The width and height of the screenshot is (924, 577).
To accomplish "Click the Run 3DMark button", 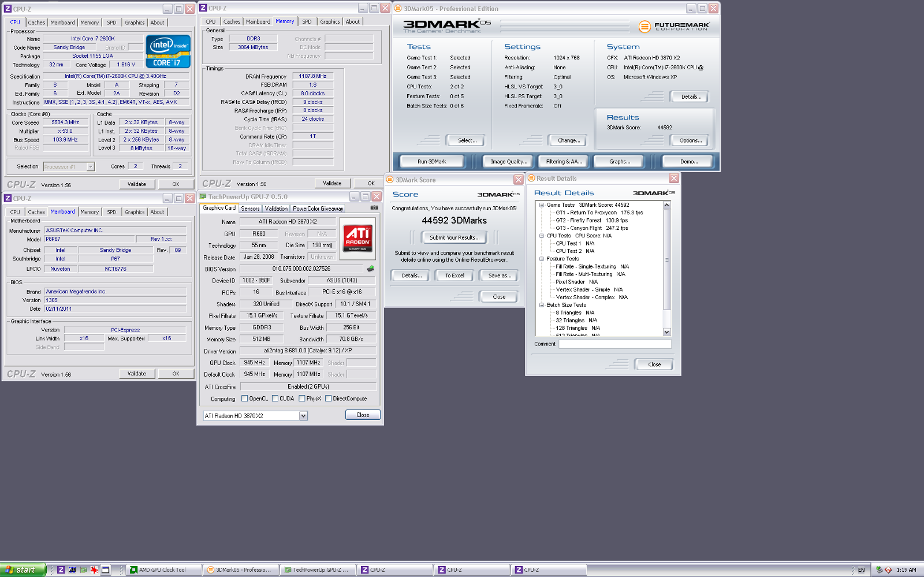I will [x=432, y=162].
